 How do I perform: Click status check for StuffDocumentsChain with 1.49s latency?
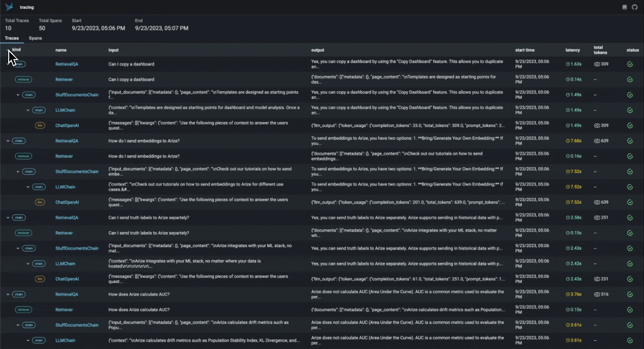[630, 95]
